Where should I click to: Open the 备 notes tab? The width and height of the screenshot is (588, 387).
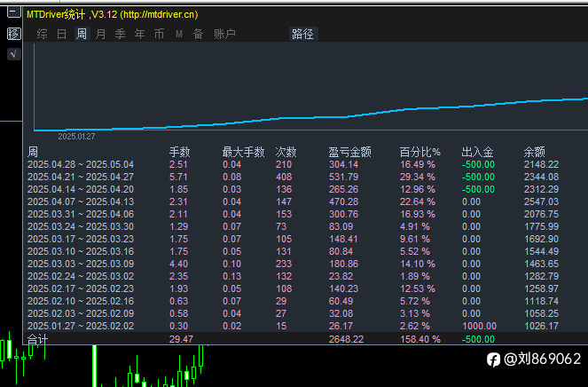[199, 34]
